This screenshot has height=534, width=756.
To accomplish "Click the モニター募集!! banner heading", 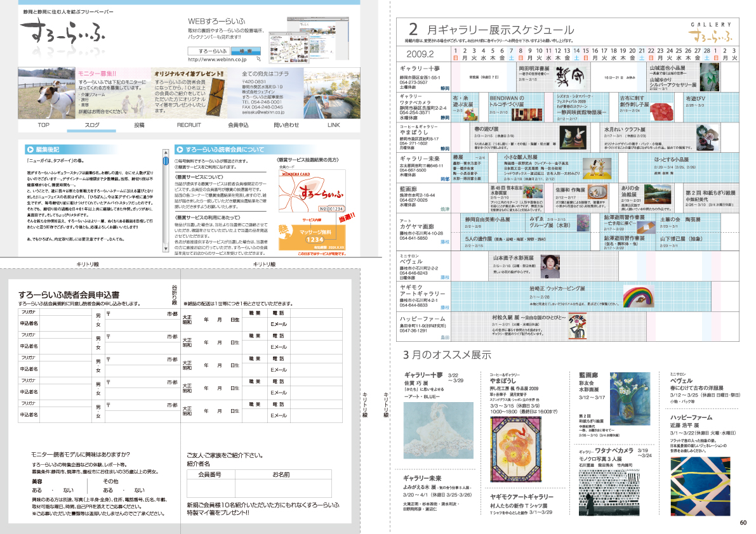I will pos(97,74).
